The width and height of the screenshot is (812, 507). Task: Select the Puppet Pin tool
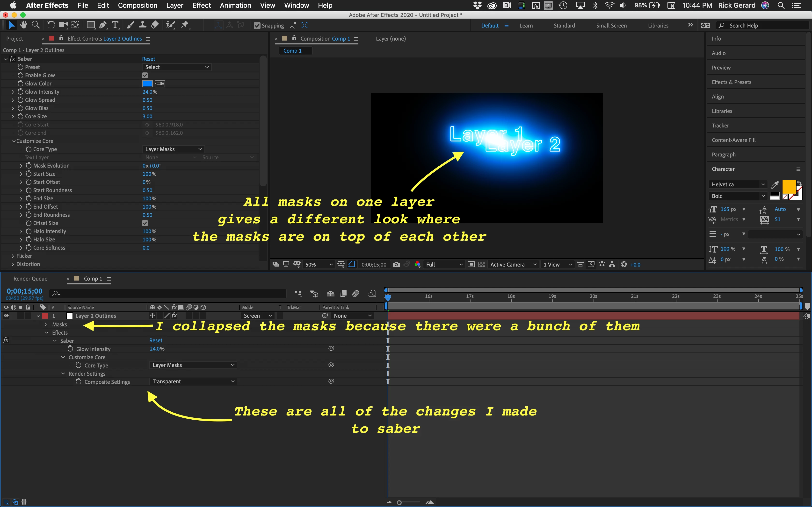(185, 25)
